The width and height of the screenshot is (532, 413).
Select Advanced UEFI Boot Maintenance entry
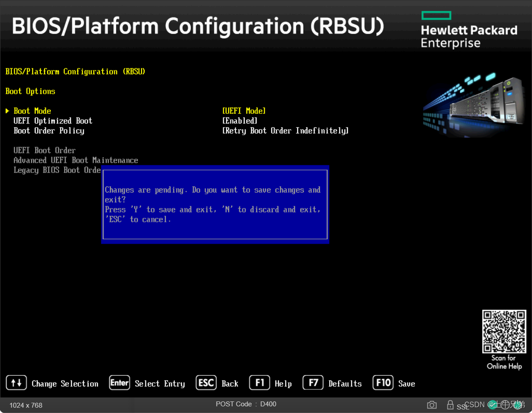point(76,160)
